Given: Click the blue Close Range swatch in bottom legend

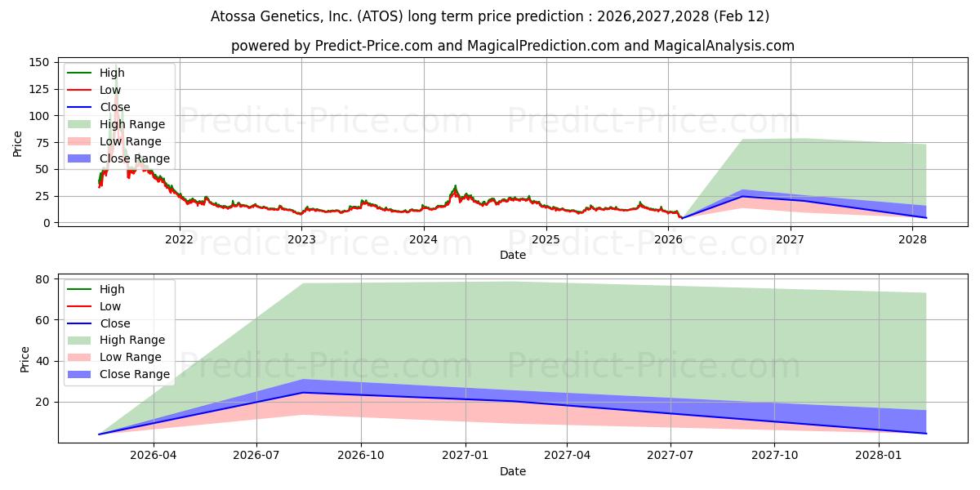Looking at the screenshot, I should click(80, 374).
